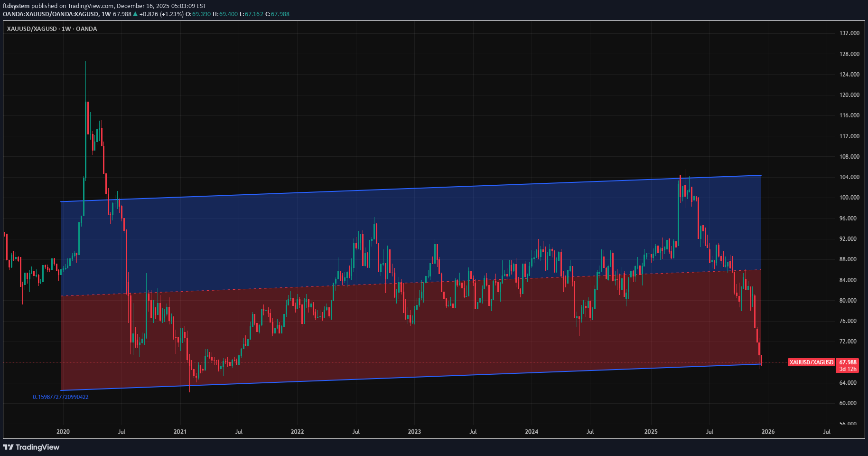Screen dimensions: 868x456
Task: Select the OANDA:XAUUSD/OANDA:XAGUSD symbol text in the header
Action: (51, 14)
